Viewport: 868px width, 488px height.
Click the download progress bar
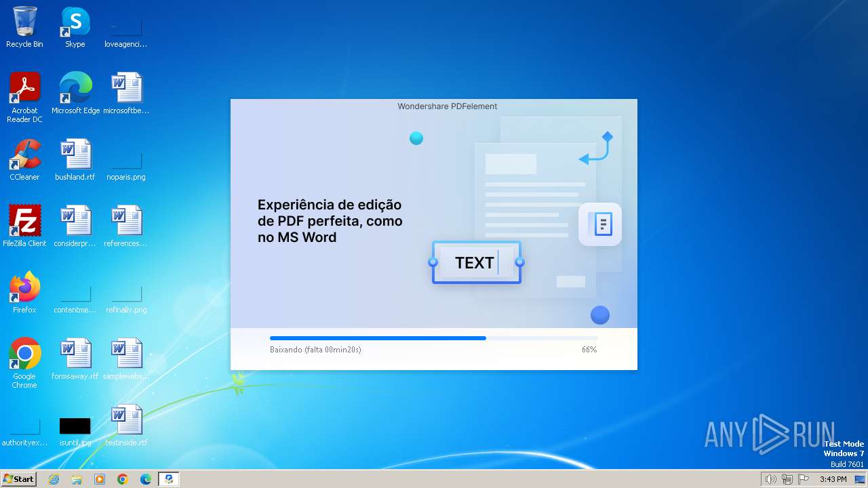tap(434, 338)
